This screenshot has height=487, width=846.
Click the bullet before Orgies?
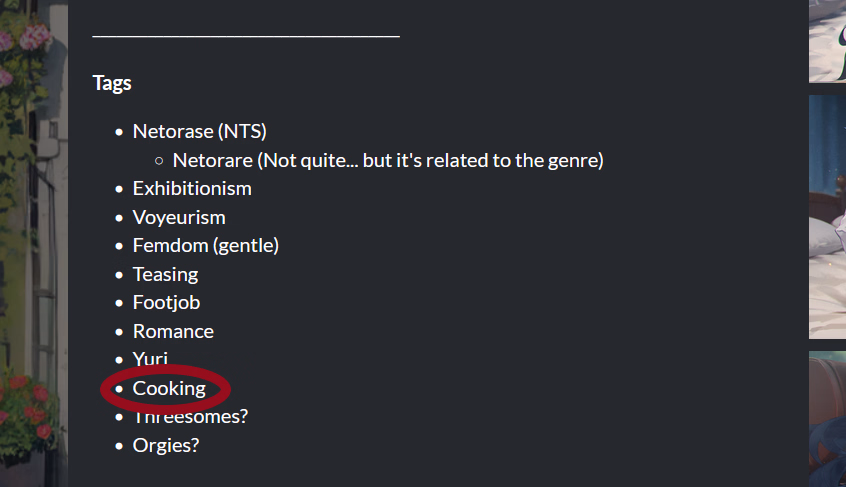click(x=119, y=446)
